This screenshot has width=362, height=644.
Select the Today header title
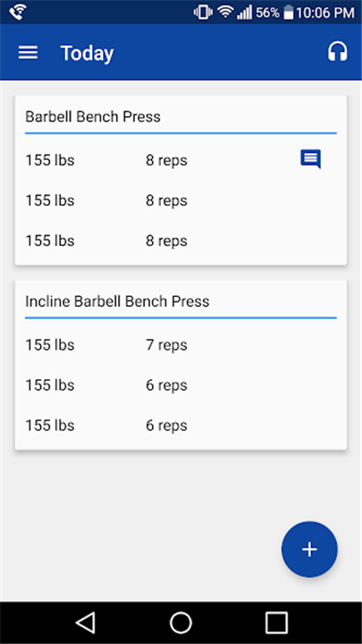tap(87, 53)
